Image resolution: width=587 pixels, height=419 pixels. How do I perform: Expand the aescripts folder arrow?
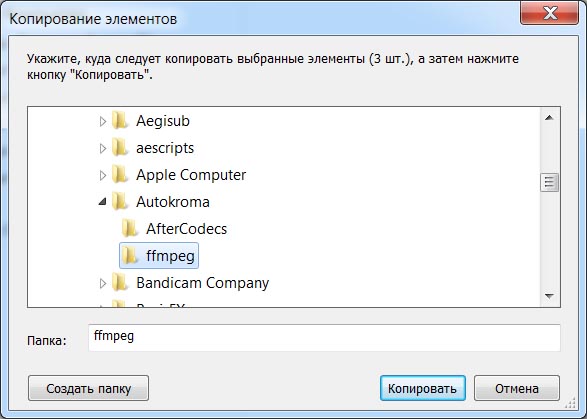point(103,148)
